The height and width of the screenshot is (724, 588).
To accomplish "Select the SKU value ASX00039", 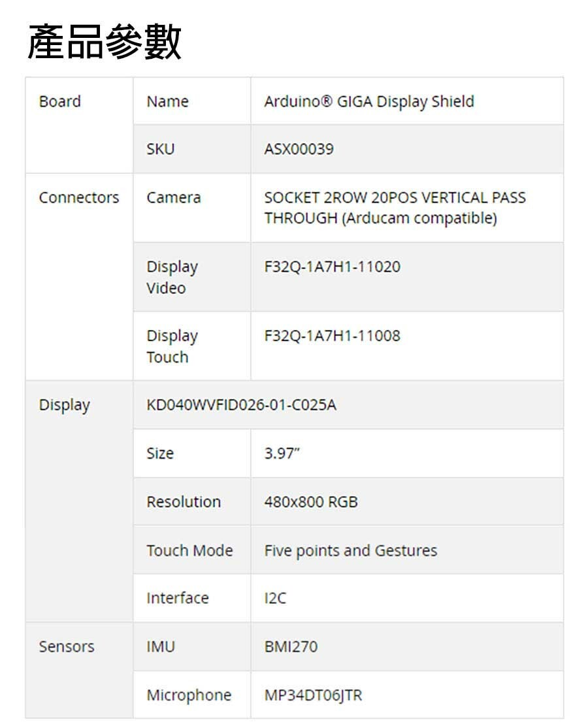I will coord(299,150).
